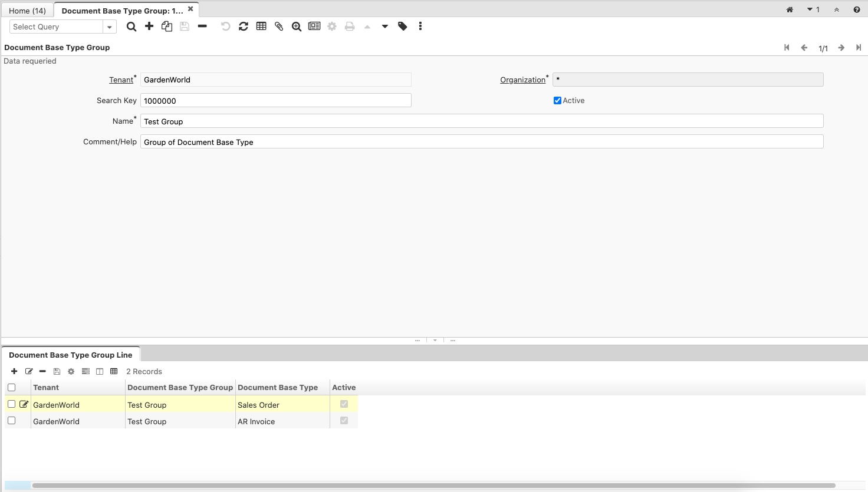The height and width of the screenshot is (492, 868).
Task: Refresh the record with ReQuery icon
Action: [244, 27]
